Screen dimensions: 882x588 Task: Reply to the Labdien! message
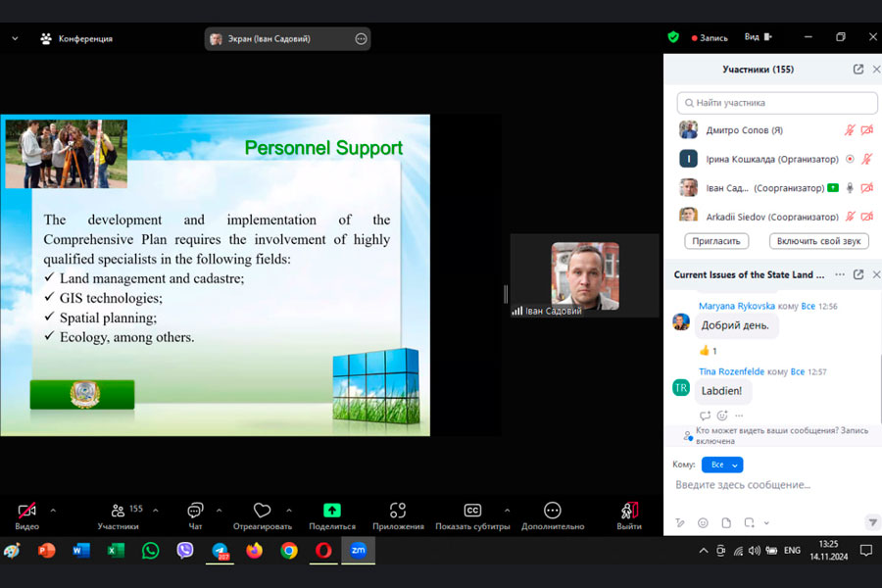pos(705,416)
